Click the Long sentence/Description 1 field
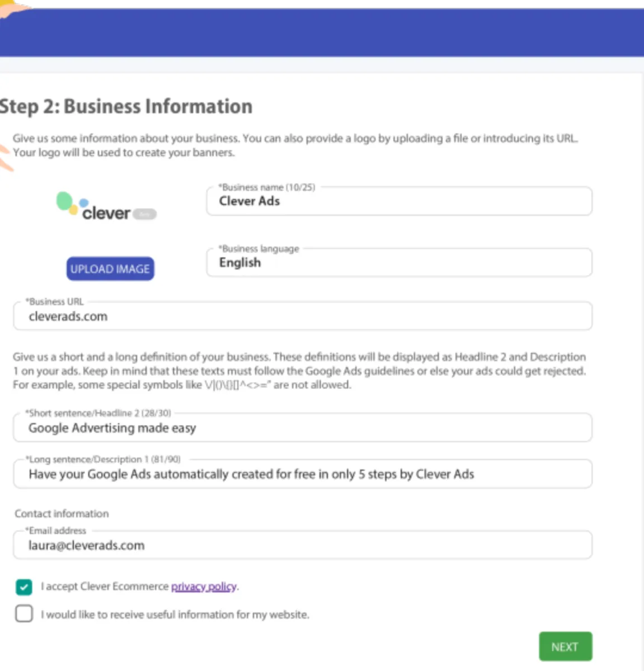The width and height of the screenshot is (644, 671). coord(302,475)
